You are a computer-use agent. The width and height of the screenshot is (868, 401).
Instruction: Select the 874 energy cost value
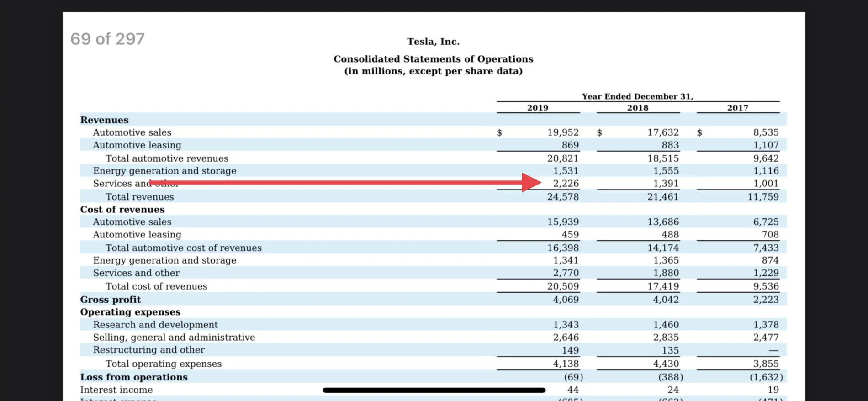click(x=770, y=260)
